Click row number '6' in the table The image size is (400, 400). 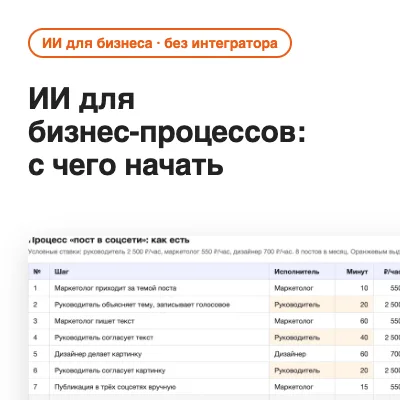point(35,370)
